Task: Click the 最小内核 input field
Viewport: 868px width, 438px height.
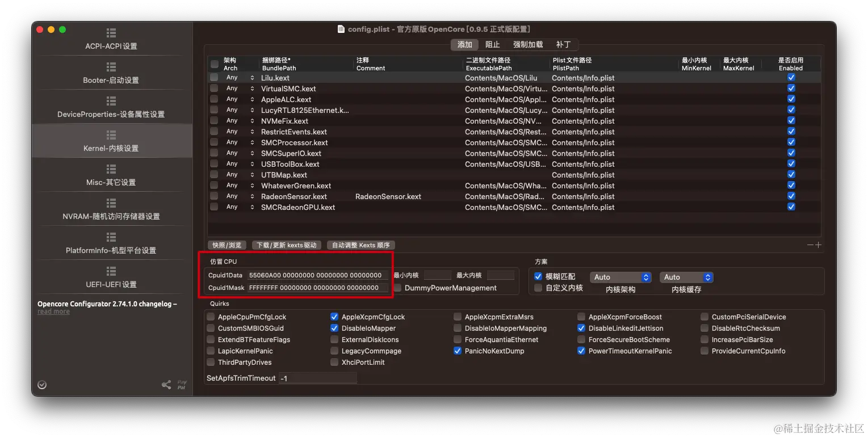Action: pos(438,275)
